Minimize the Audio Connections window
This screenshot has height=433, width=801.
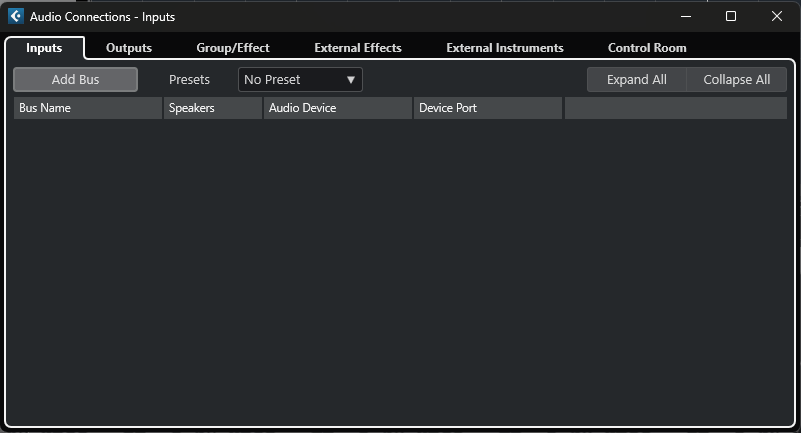coord(686,16)
